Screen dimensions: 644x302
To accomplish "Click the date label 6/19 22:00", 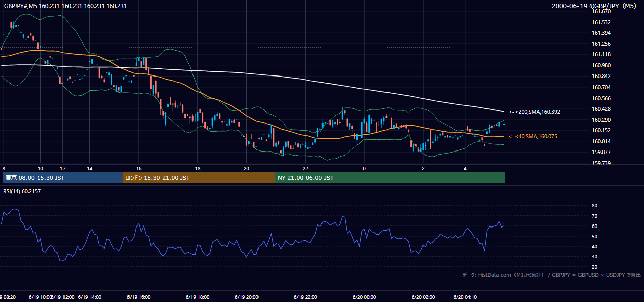I will 305,297.
